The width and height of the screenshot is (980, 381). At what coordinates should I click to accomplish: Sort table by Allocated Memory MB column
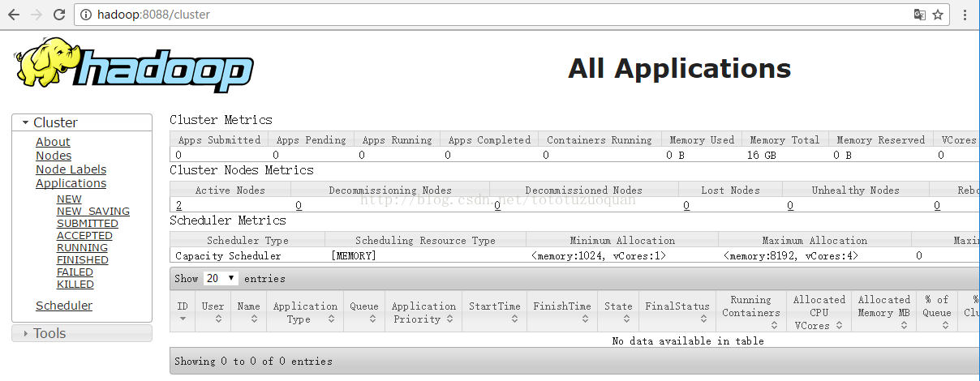coord(884,312)
